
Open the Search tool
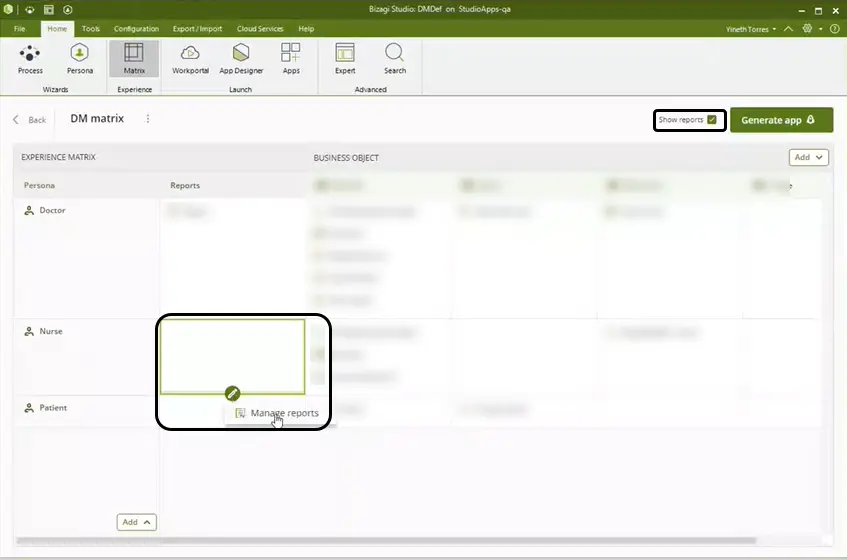[x=394, y=59]
